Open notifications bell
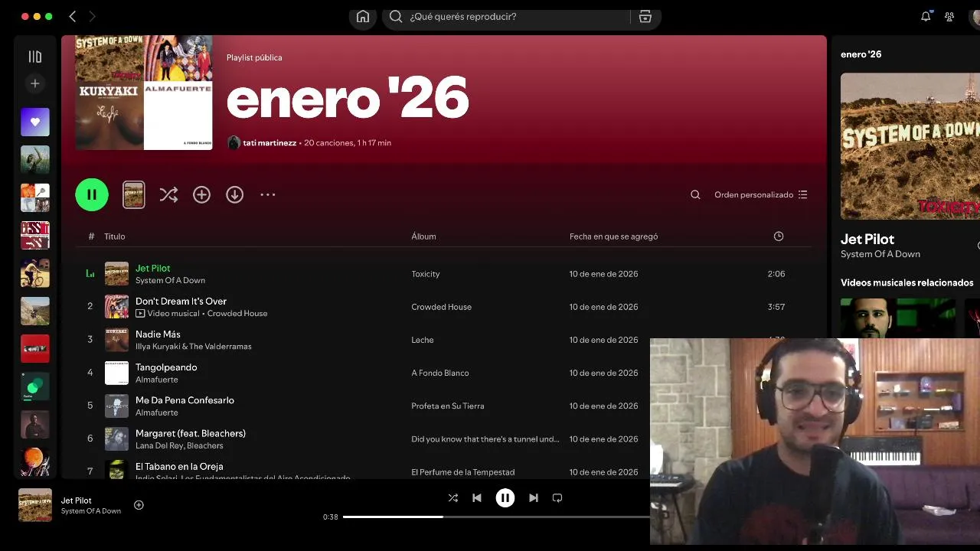The height and width of the screenshot is (551, 980). point(926,16)
